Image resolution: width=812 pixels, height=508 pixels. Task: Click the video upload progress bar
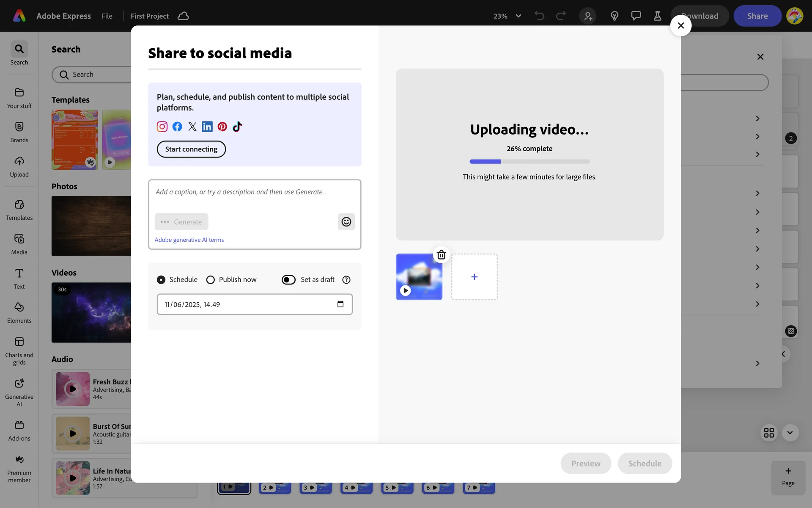tap(529, 161)
